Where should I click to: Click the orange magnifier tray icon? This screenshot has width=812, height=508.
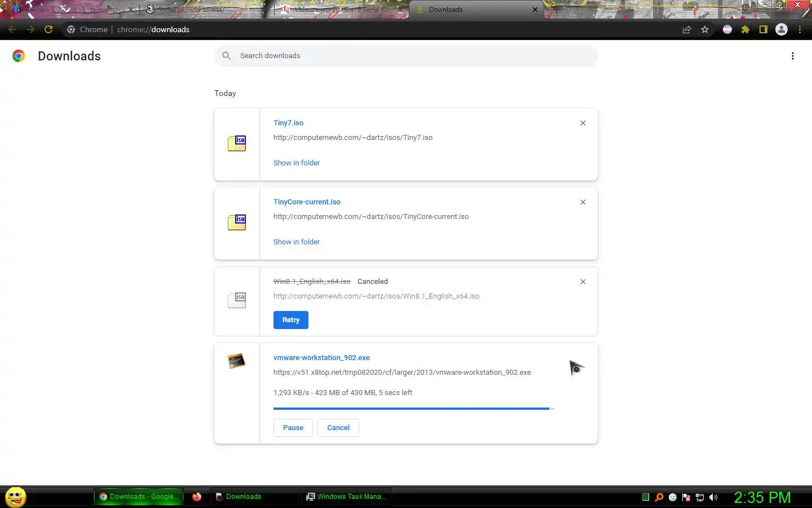pos(659,497)
